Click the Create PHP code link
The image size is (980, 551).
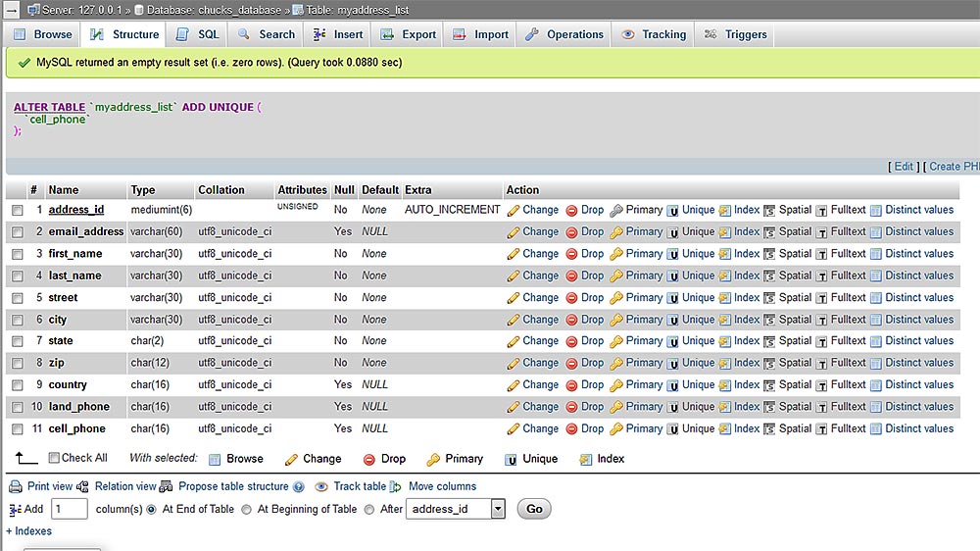coord(955,167)
